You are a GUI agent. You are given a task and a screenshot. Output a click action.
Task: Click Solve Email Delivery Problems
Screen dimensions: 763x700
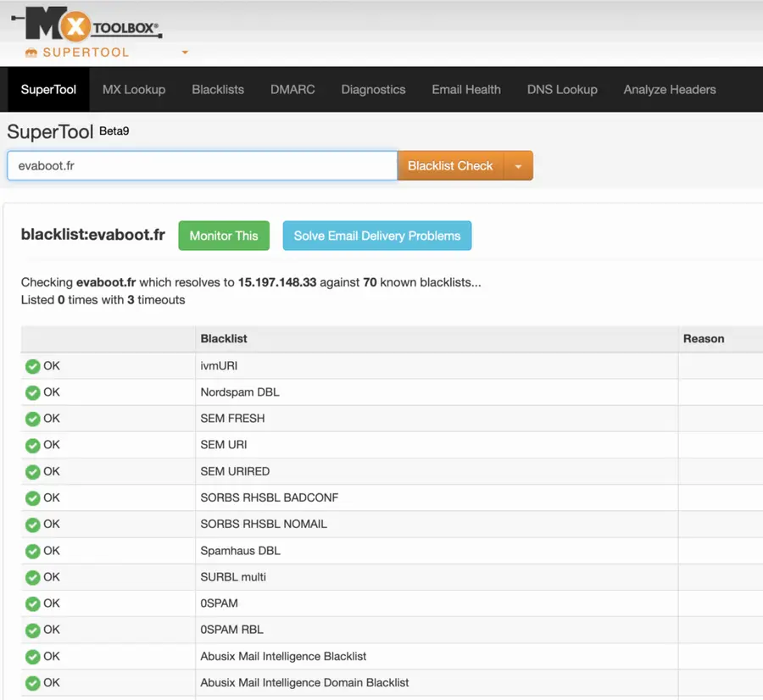(x=376, y=236)
